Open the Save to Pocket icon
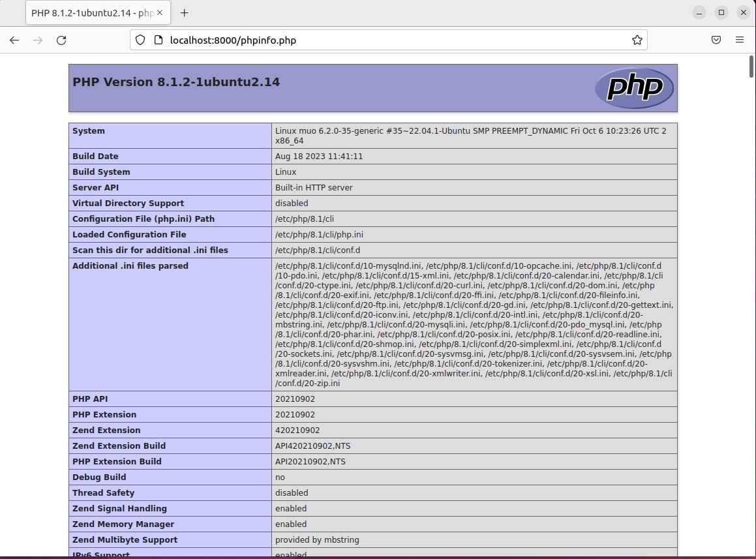The image size is (756, 559). click(x=716, y=40)
